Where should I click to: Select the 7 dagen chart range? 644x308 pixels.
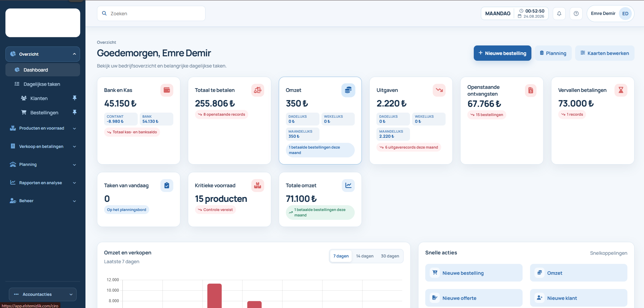(x=341, y=256)
